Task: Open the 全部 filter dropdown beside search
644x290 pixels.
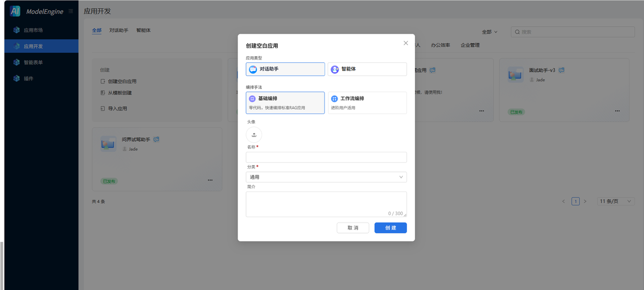Action: tap(490, 32)
